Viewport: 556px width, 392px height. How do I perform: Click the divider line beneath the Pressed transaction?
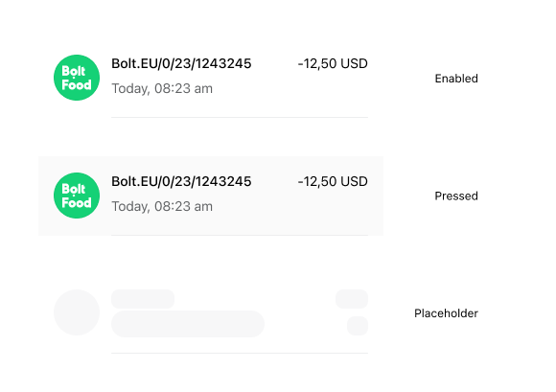point(240,235)
